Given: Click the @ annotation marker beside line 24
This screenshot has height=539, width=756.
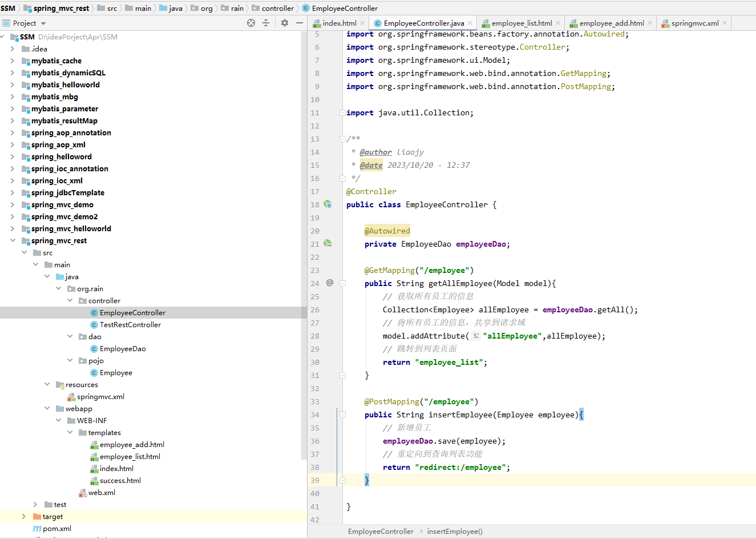Looking at the screenshot, I should (x=329, y=283).
